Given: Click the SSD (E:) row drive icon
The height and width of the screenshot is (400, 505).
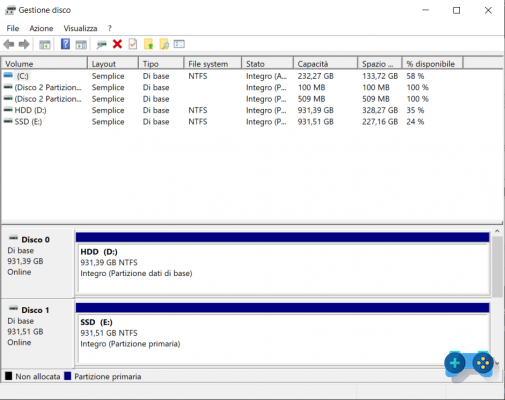Looking at the screenshot, I should point(8,121).
